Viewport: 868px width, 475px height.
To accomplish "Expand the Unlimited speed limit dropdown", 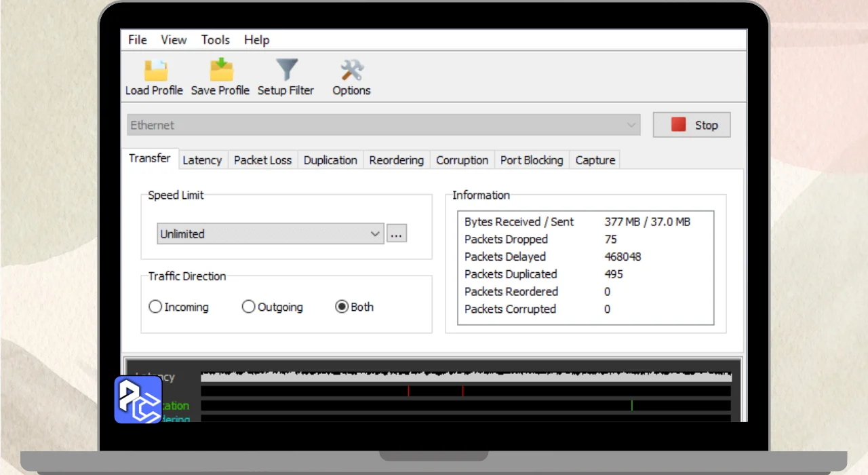I will click(x=271, y=233).
